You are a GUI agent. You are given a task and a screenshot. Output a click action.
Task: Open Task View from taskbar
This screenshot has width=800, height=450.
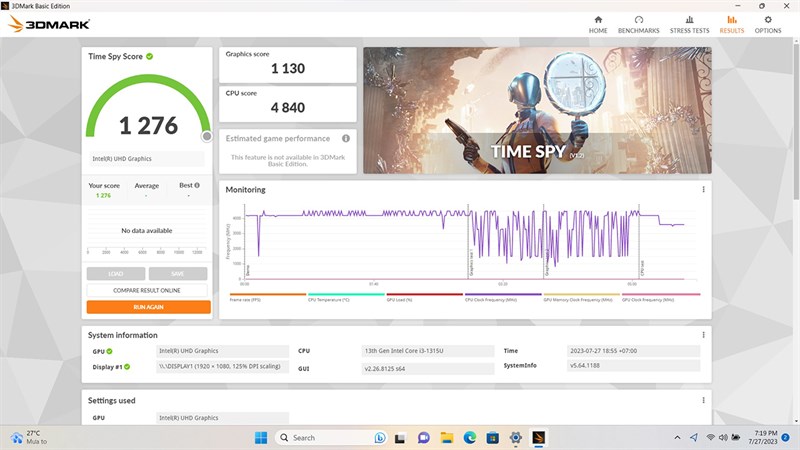[400, 438]
